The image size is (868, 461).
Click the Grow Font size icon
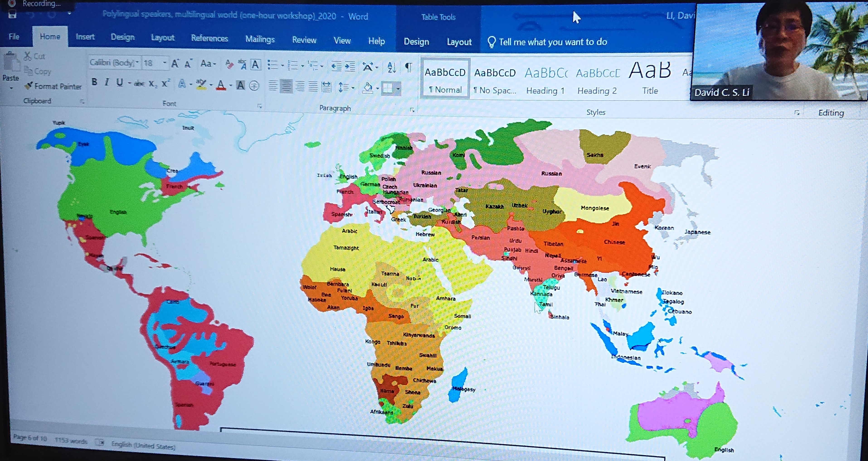[175, 64]
